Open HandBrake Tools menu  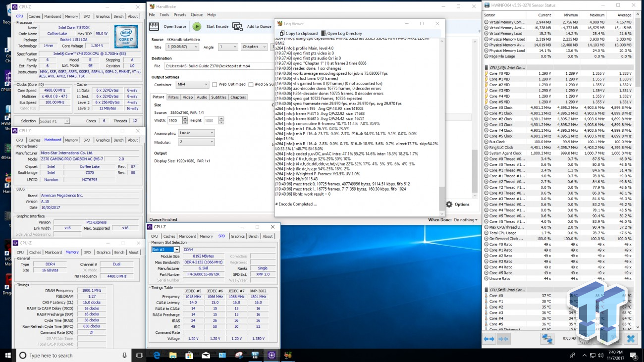point(164,15)
